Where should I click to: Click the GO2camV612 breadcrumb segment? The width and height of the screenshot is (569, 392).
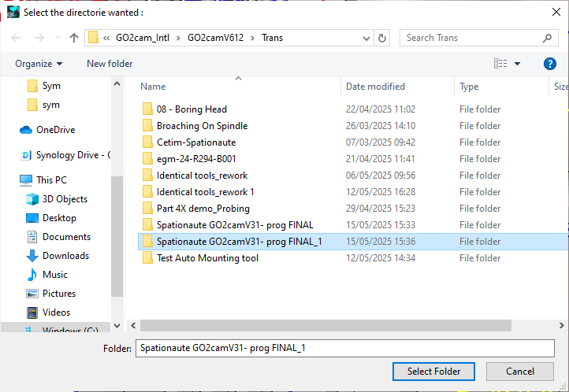[x=216, y=38]
